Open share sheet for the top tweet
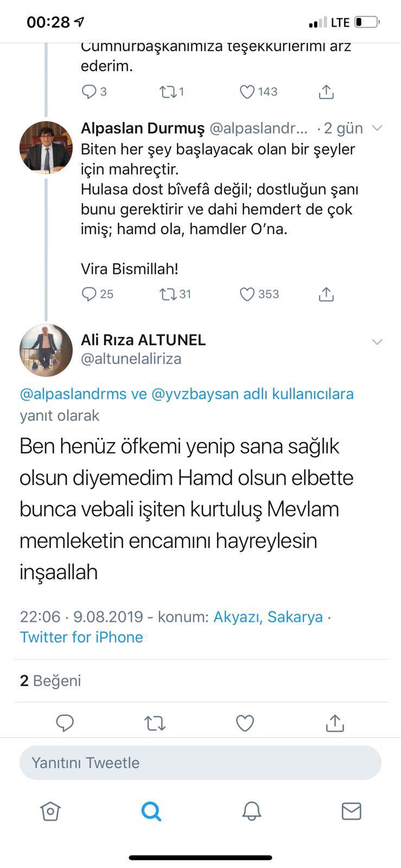401x868 pixels. 326,91
